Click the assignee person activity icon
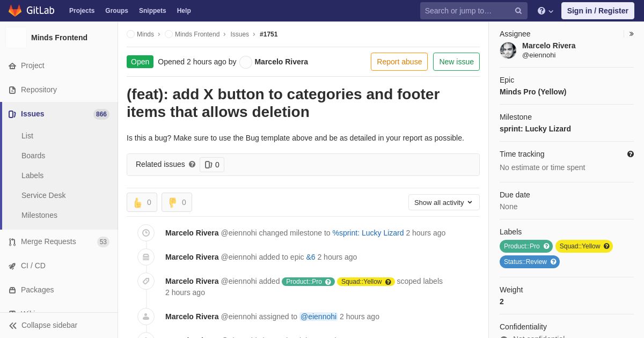The height and width of the screenshot is (338, 644). pyautogui.click(x=146, y=317)
